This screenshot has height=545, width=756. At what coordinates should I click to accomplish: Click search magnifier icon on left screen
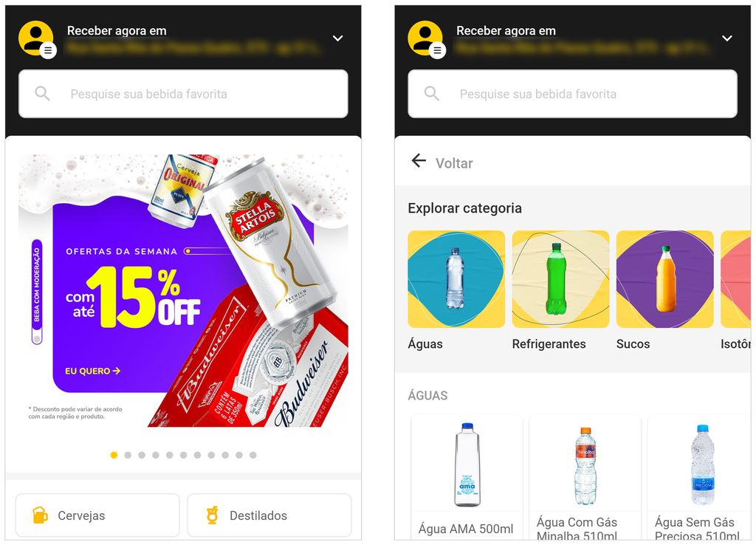point(42,94)
